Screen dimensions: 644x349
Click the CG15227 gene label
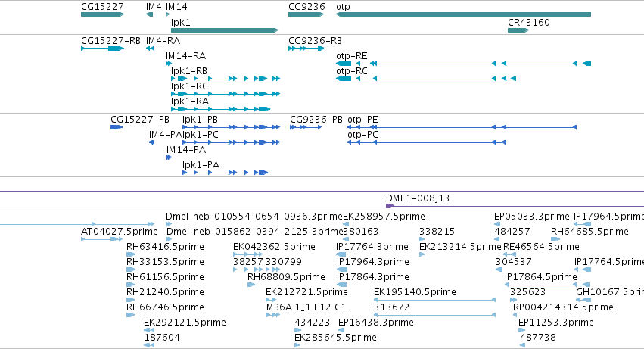coord(102,7)
